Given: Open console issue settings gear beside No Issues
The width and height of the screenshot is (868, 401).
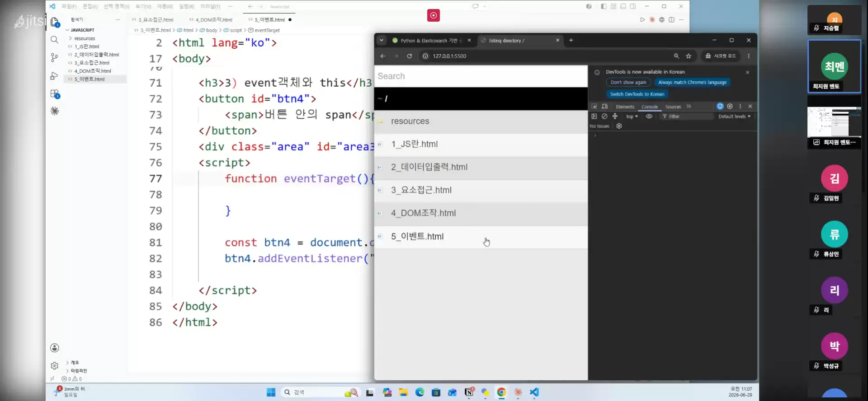Looking at the screenshot, I should 619,126.
